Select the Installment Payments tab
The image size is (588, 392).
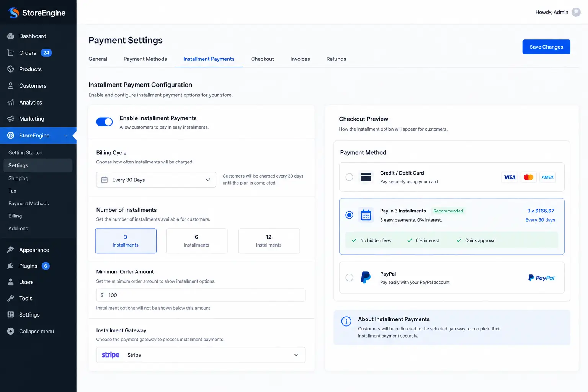point(209,59)
